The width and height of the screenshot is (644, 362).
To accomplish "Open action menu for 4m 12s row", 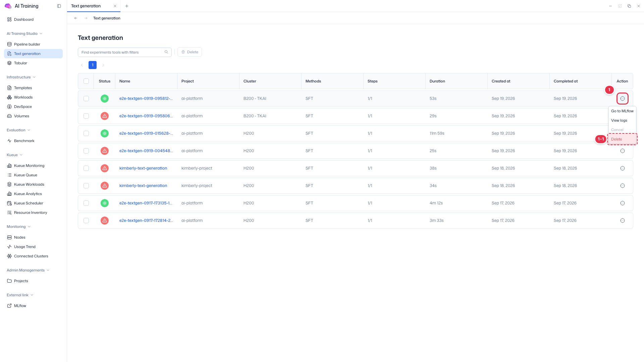I will point(623,203).
